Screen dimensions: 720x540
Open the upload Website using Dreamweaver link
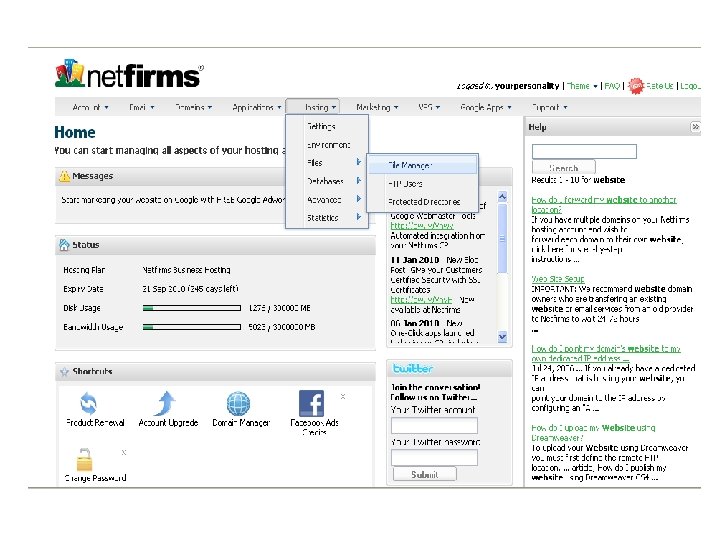pyautogui.click(x=593, y=433)
